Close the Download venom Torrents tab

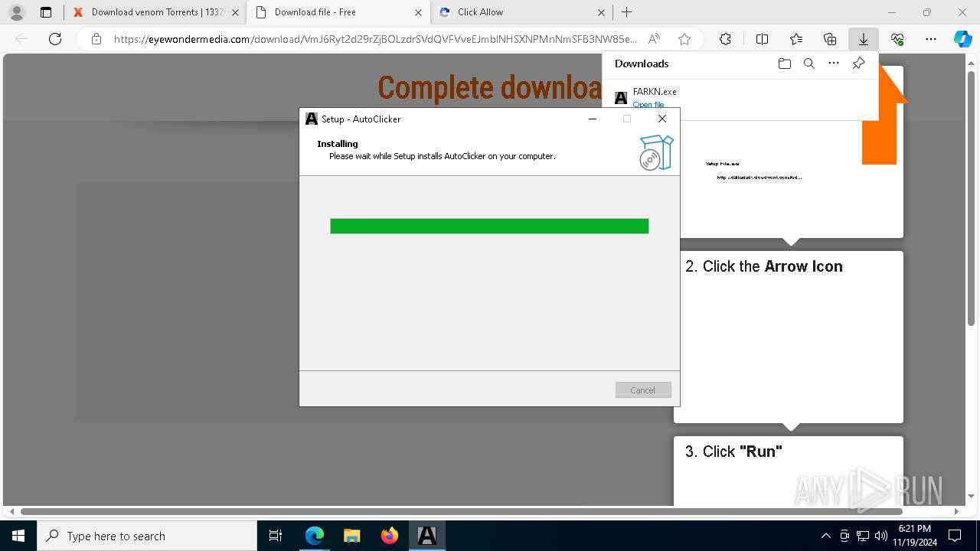(x=234, y=12)
